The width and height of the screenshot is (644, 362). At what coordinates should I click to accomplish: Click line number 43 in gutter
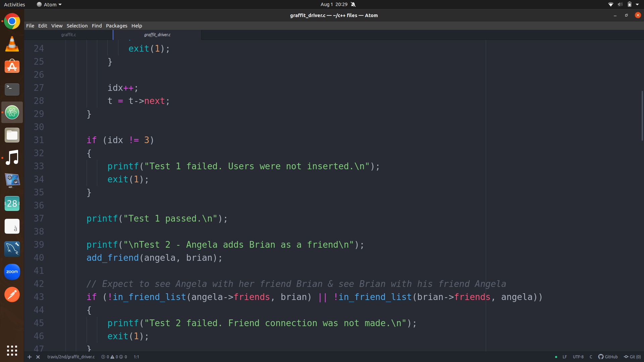39,297
